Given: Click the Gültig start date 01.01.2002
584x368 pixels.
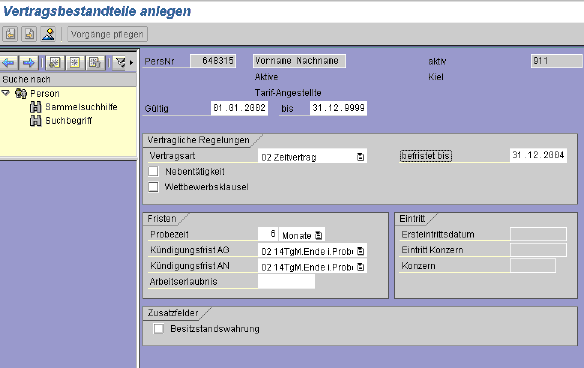Looking at the screenshot, I should [239, 108].
